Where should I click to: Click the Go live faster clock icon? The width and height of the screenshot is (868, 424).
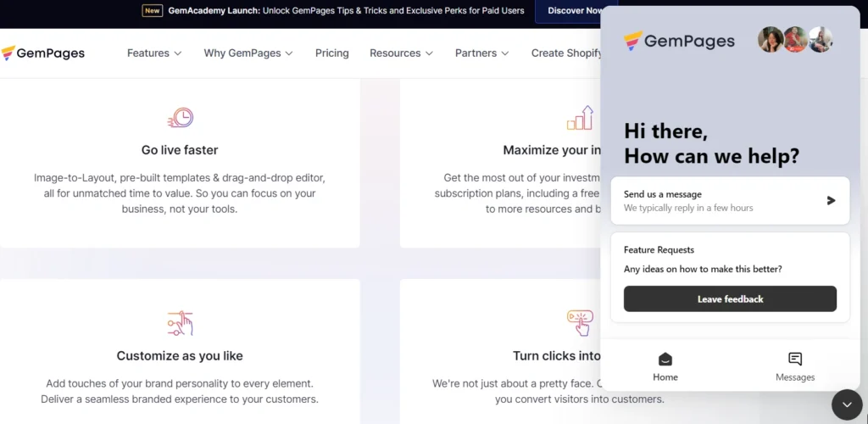click(181, 118)
